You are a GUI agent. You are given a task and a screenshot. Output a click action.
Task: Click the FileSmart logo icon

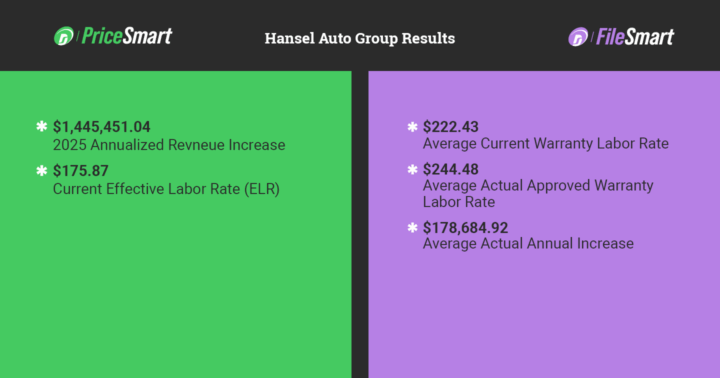tap(578, 37)
